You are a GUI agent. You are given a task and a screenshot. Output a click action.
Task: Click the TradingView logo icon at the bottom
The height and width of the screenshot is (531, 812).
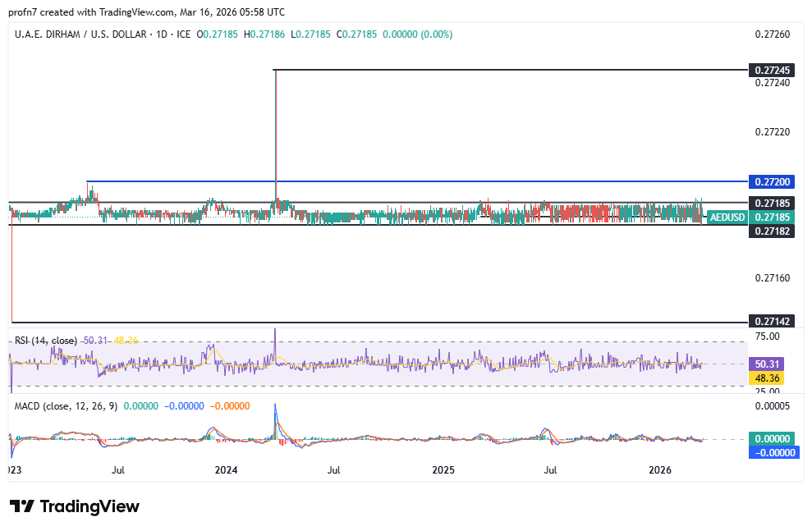point(22,506)
